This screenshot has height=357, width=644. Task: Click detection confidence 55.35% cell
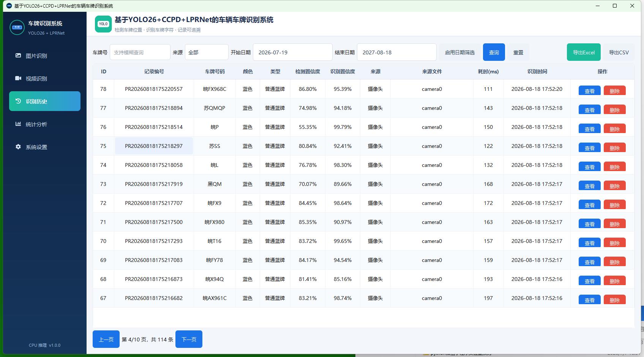[x=308, y=127]
